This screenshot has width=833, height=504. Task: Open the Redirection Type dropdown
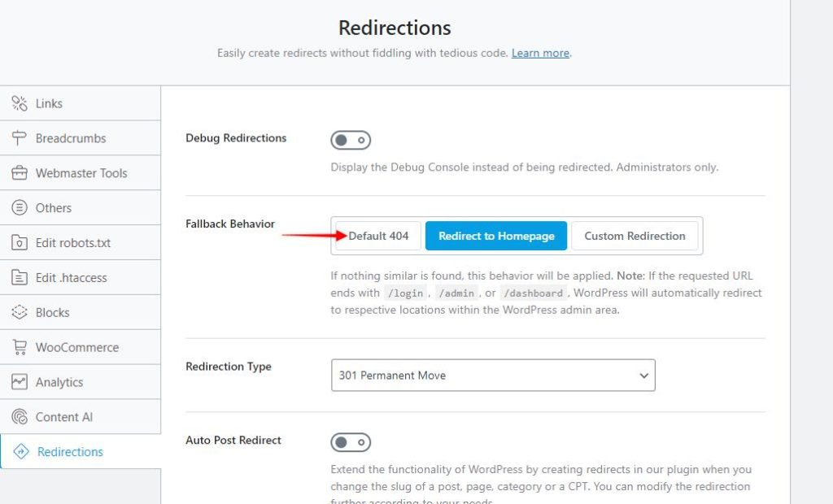coord(492,376)
